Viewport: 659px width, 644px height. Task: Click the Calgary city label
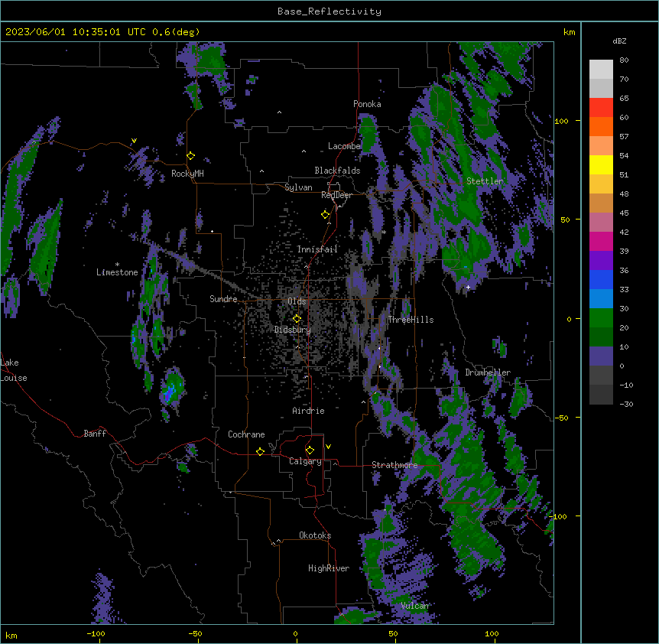(305, 461)
